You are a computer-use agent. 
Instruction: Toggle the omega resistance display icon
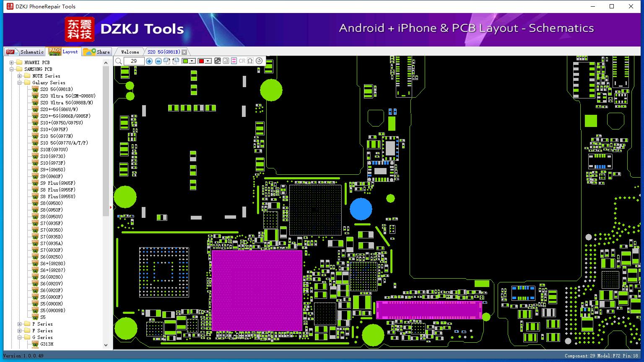pos(250,61)
